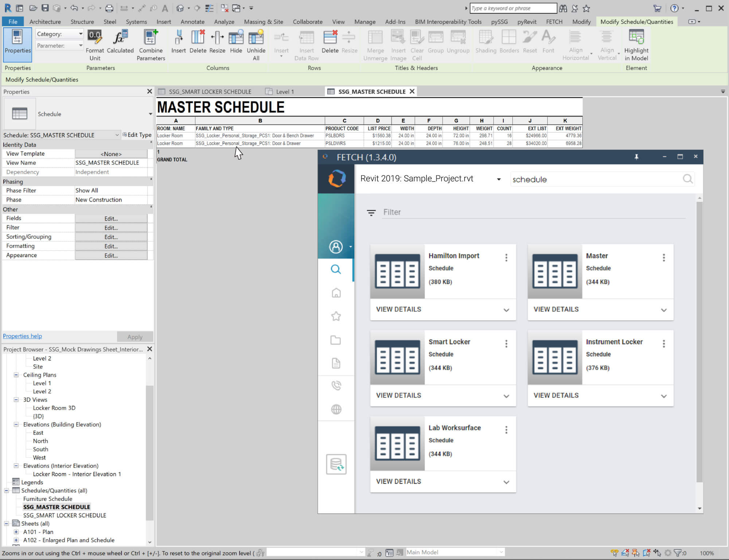
Task: Click the Edit Type button
Action: pos(137,135)
